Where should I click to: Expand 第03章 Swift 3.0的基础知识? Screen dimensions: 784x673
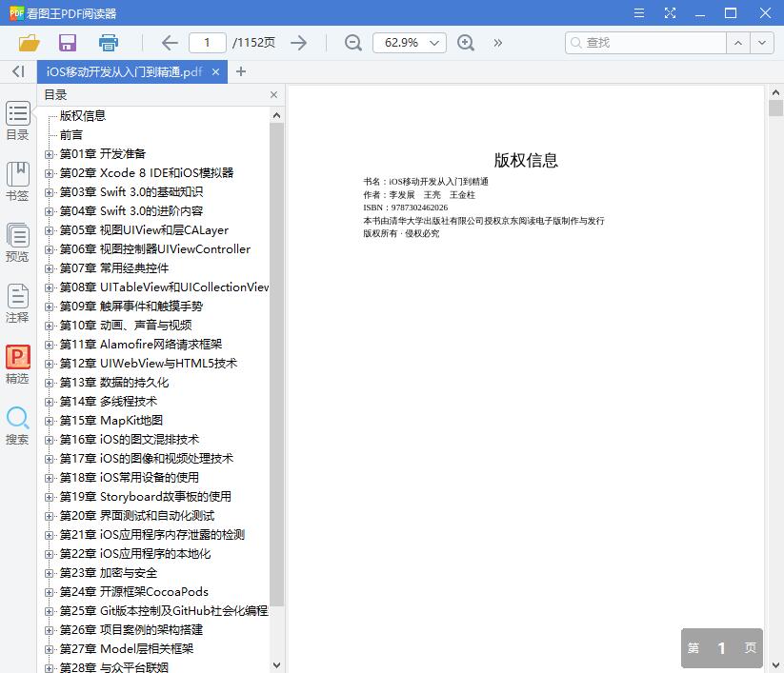tap(49, 192)
